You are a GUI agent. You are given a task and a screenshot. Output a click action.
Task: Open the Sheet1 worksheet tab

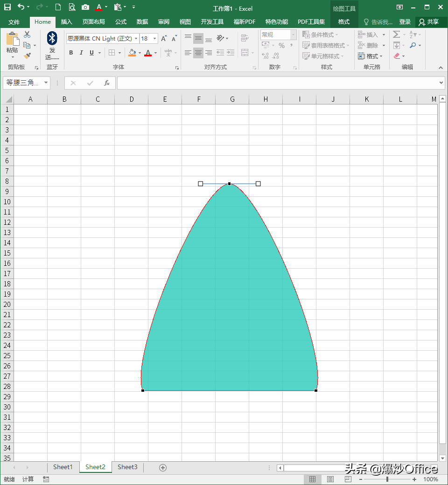63,467
